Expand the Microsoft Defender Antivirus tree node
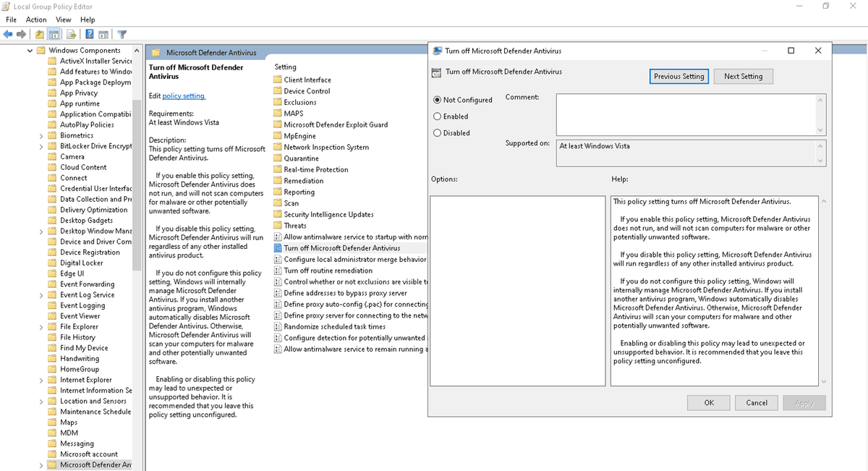868x471 pixels. tap(41, 465)
